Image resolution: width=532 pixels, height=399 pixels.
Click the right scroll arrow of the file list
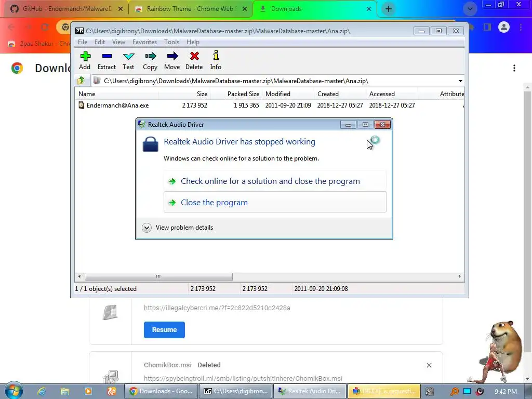click(459, 276)
